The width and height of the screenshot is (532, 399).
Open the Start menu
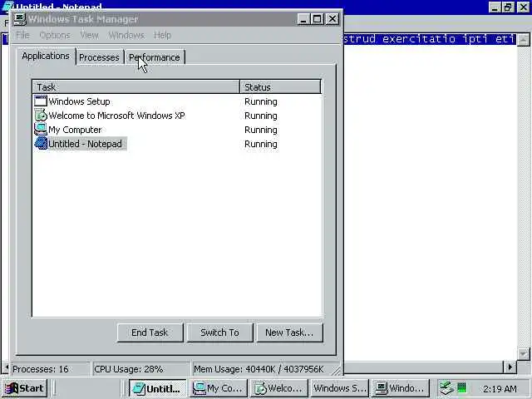point(25,388)
